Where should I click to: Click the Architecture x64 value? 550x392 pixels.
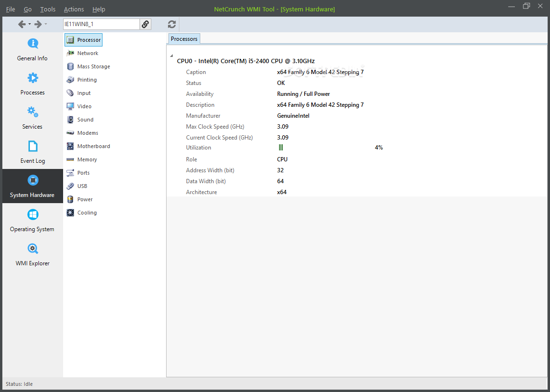pyautogui.click(x=282, y=192)
